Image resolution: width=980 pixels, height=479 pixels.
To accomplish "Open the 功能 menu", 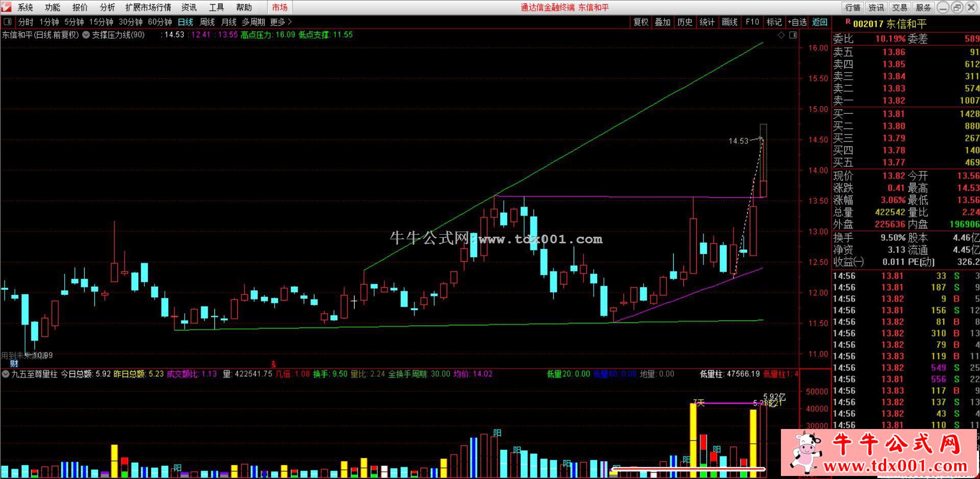I will [x=53, y=7].
